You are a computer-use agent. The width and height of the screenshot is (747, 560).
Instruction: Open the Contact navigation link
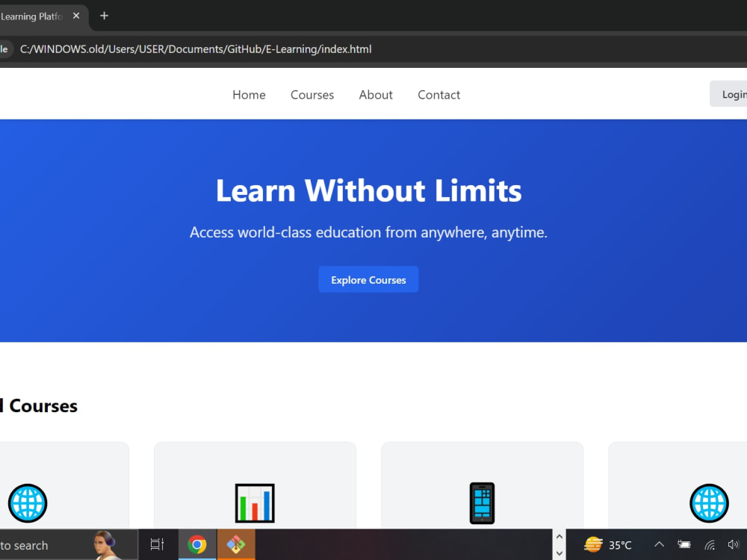438,95
